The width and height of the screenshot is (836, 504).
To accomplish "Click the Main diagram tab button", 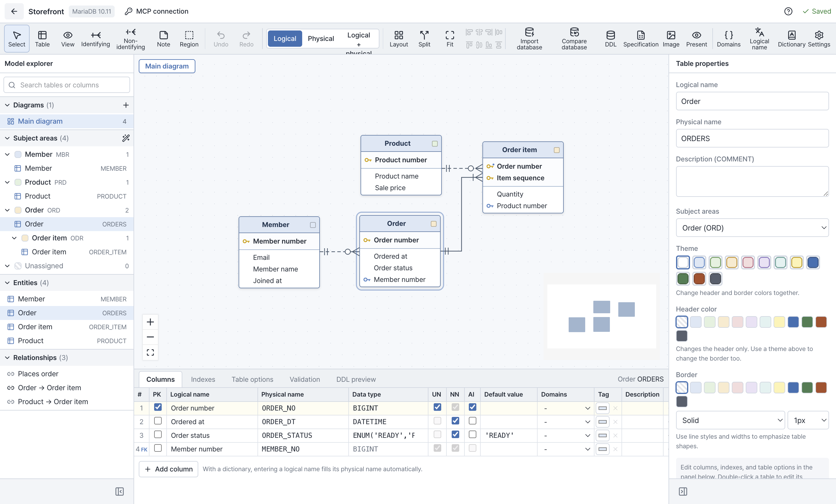I will [x=167, y=66].
